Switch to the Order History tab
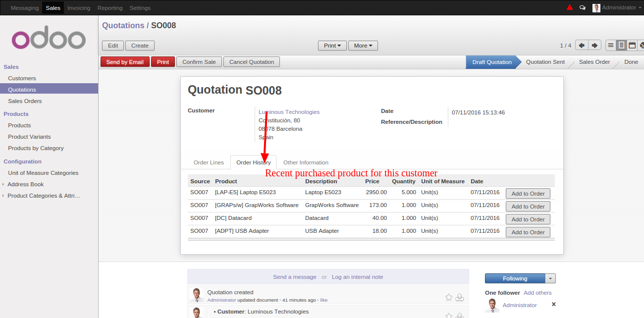Screen dimensions: 644x318 point(254,162)
